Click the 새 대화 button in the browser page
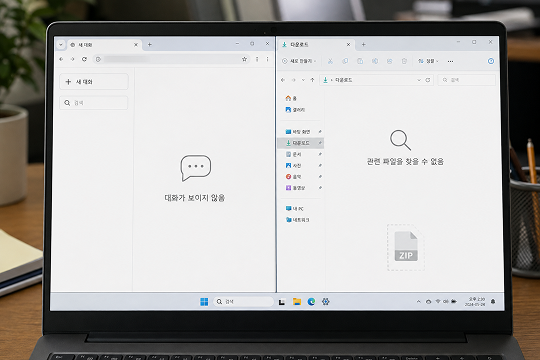The image size is (540, 360). 94,82
